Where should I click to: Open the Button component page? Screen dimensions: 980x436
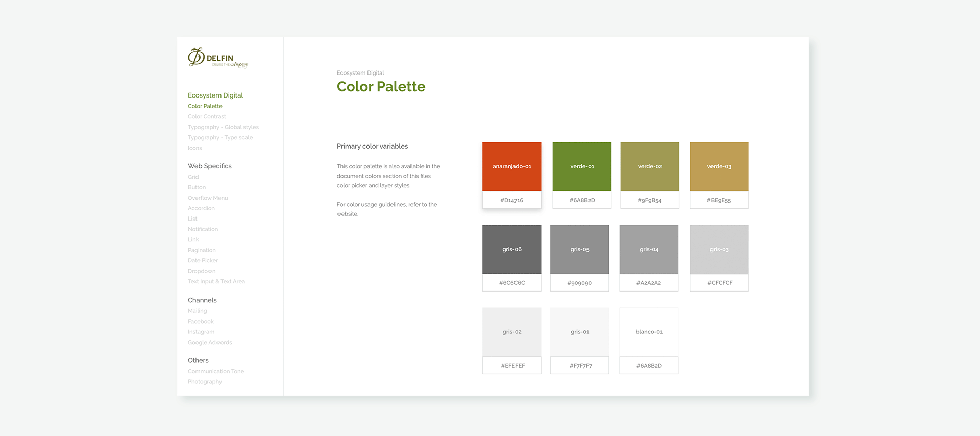197,187
